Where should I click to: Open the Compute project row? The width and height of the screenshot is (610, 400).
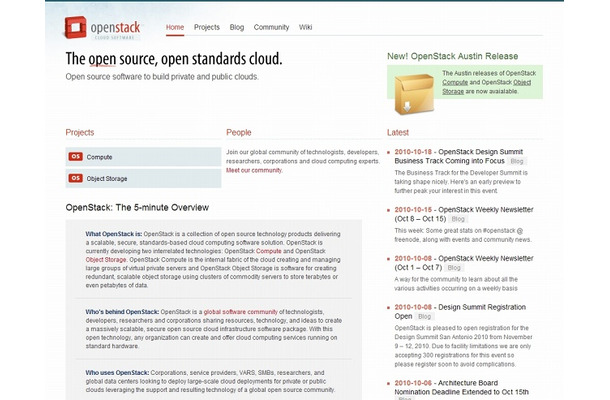tap(143, 157)
